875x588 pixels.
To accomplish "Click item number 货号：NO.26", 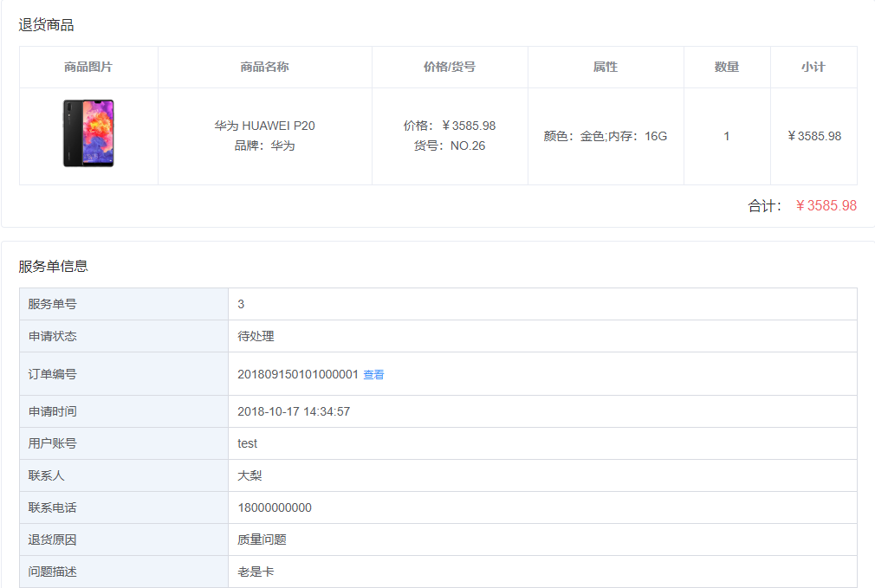I will tap(450, 145).
